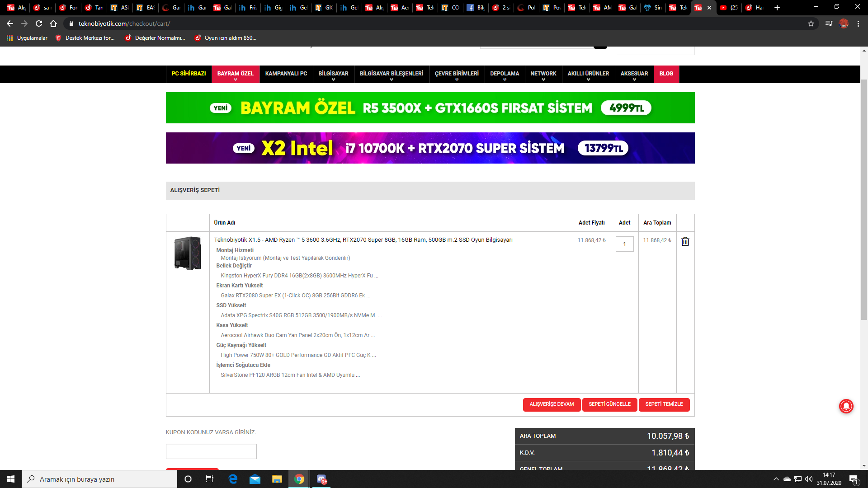Expand ÇEVRE BİRİMLERİ dropdown menu
Screen dimensions: 868x488
(x=457, y=74)
